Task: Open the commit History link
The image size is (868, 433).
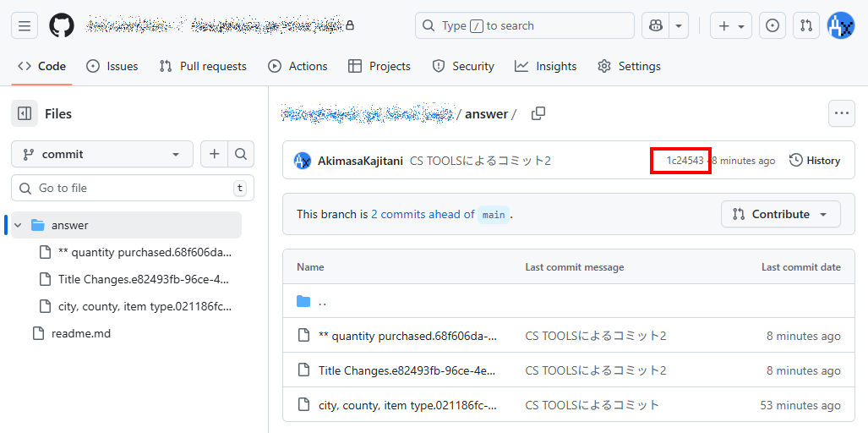Action: tap(815, 161)
